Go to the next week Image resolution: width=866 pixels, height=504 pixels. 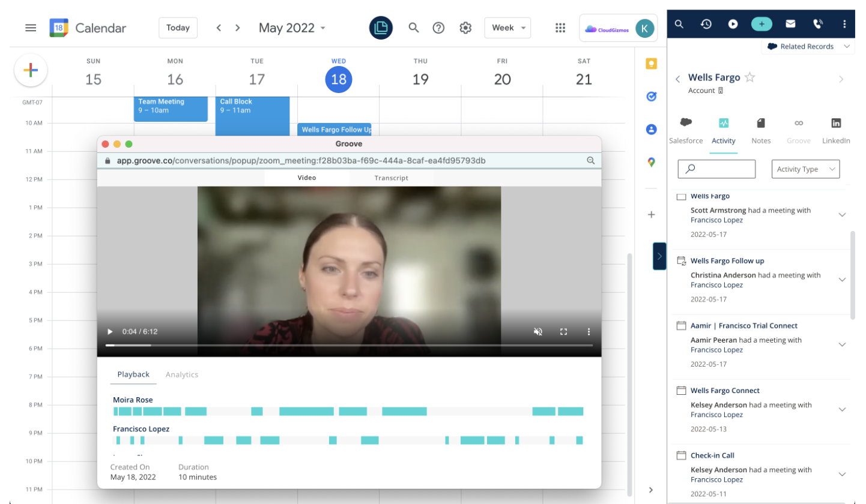coord(238,28)
